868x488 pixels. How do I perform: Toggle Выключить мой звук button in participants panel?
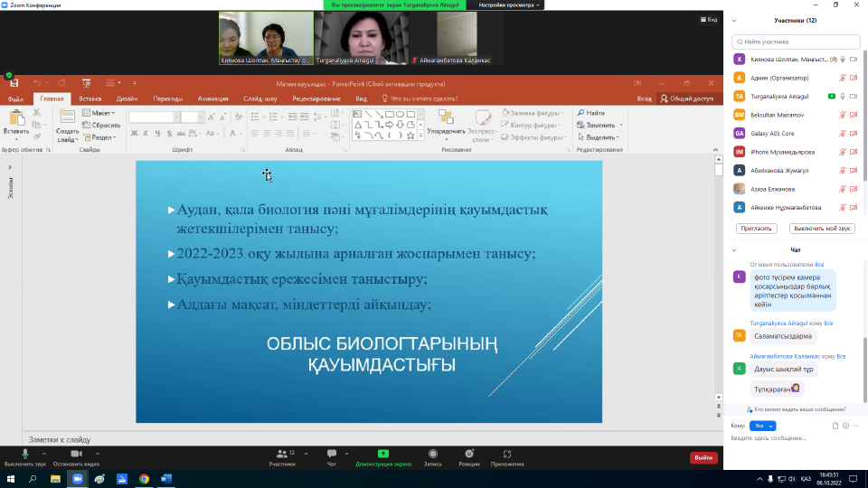(821, 229)
